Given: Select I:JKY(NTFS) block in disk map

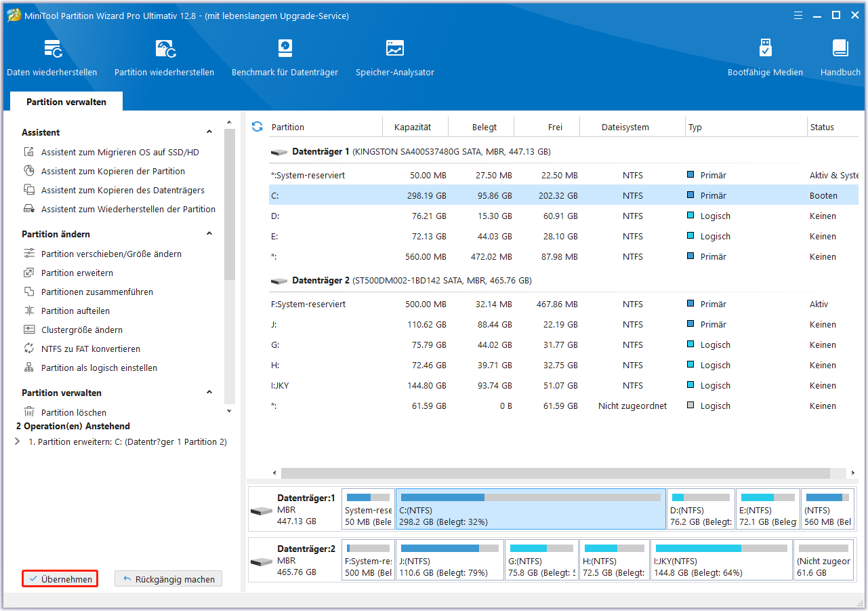Looking at the screenshot, I should [721, 561].
